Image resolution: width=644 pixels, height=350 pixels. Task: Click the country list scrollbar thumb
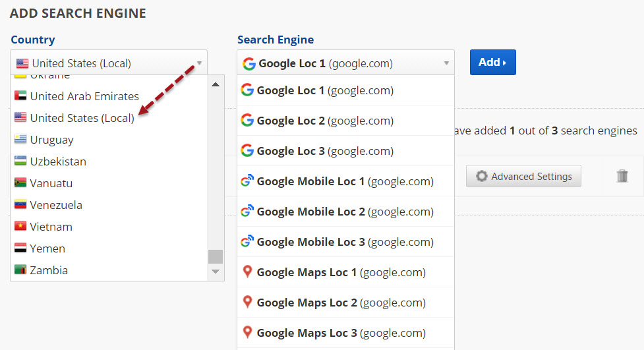click(215, 256)
